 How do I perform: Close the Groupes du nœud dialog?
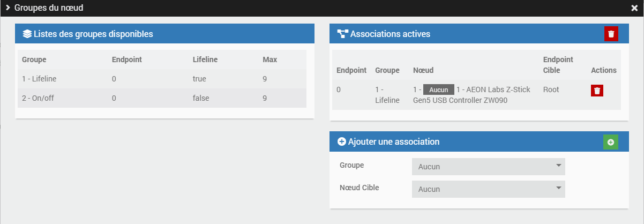634,8
